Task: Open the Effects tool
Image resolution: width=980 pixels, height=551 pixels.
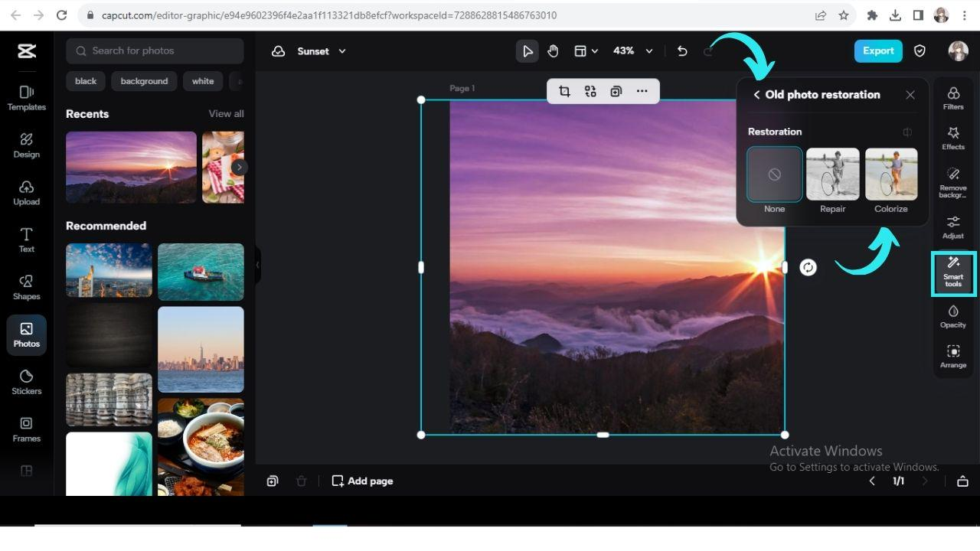Action: click(953, 139)
